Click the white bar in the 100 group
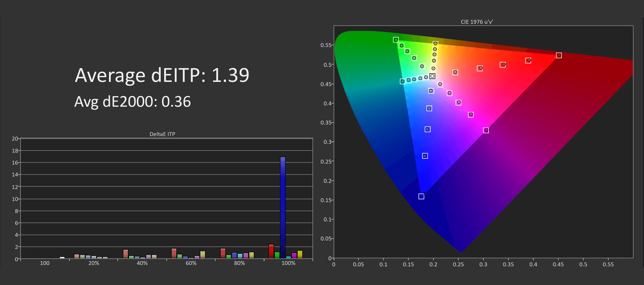The width and height of the screenshot is (644, 285). (62, 257)
